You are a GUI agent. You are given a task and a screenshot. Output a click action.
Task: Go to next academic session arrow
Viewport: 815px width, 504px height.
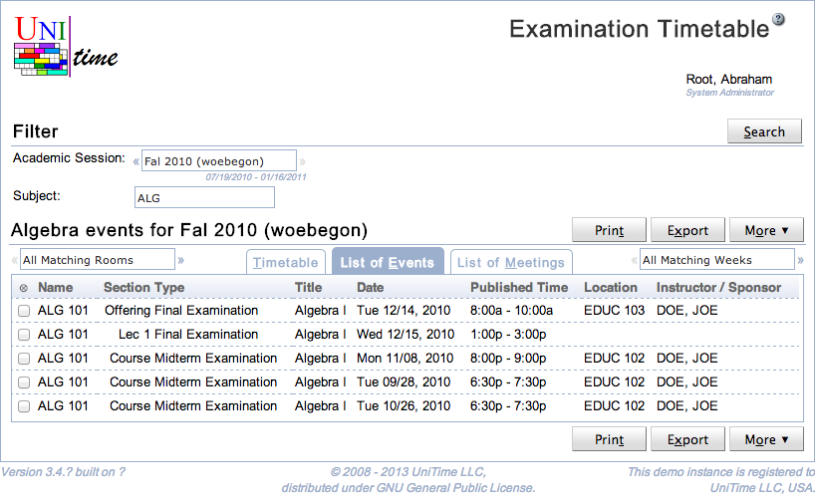(303, 161)
